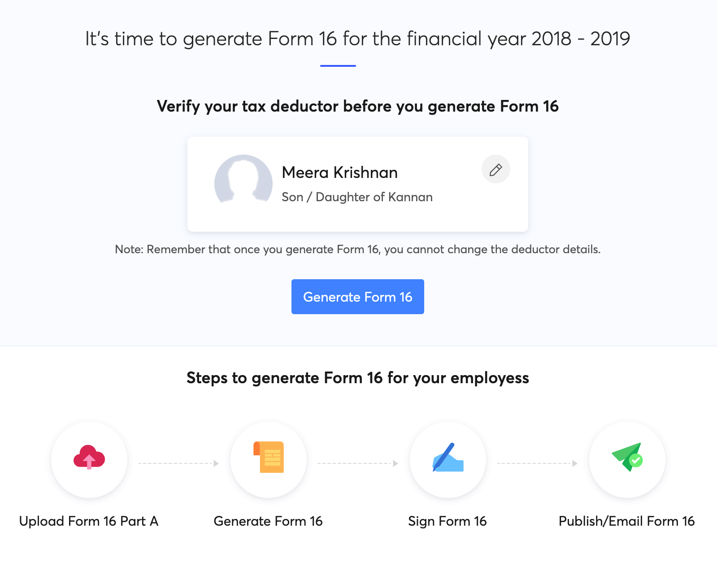Click the Generate Form 16 button
Image resolution: width=717 pixels, height=588 pixels.
[357, 296]
